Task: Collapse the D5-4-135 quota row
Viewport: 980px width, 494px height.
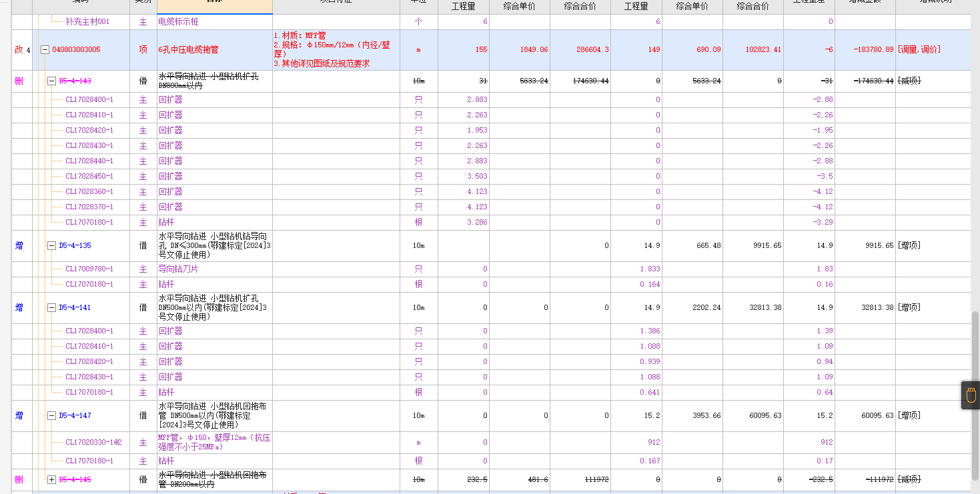Action: [x=51, y=246]
